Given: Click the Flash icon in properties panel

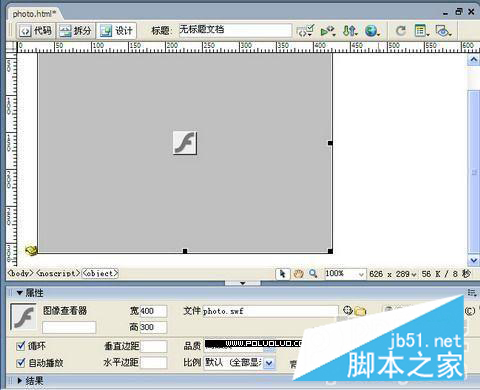Looking at the screenshot, I should (x=23, y=317).
